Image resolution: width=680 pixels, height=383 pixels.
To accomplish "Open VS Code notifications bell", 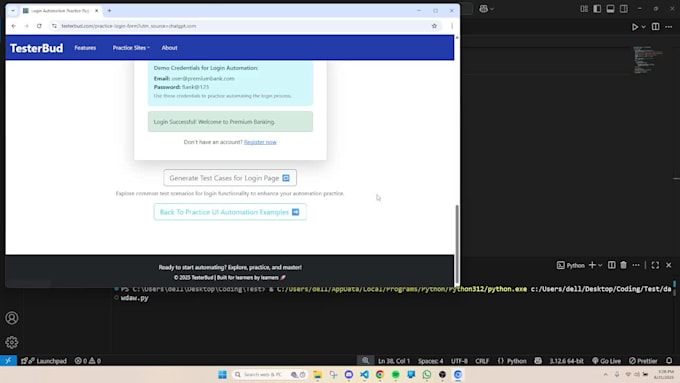I will click(x=669, y=361).
